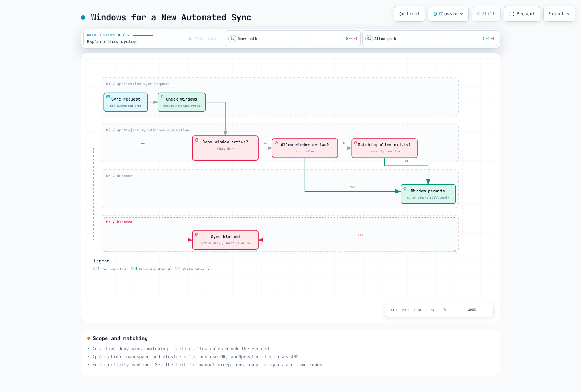
Task: Click the shield icon on Matching allow exists node
Action: [356, 143]
